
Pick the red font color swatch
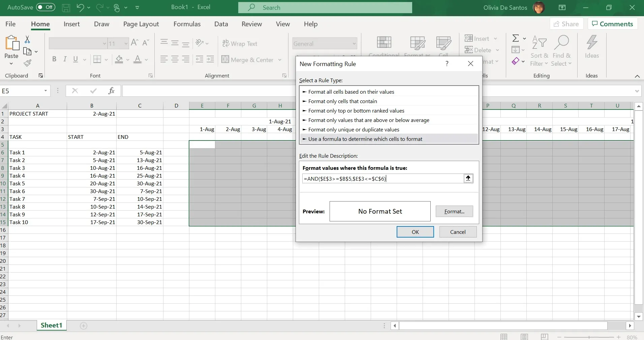click(137, 59)
